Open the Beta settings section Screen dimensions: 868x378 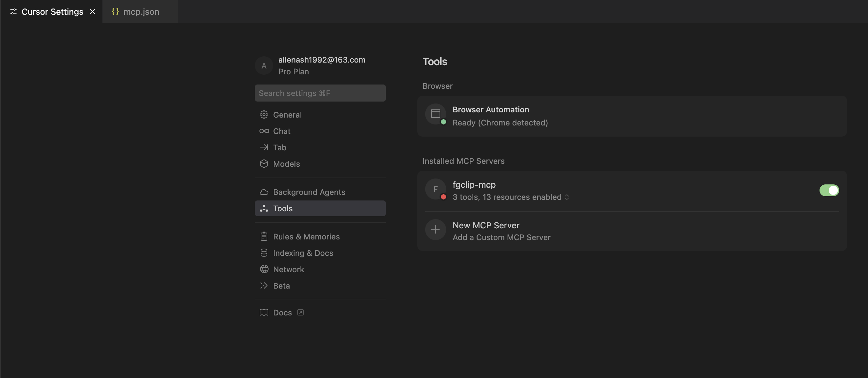click(x=320, y=286)
